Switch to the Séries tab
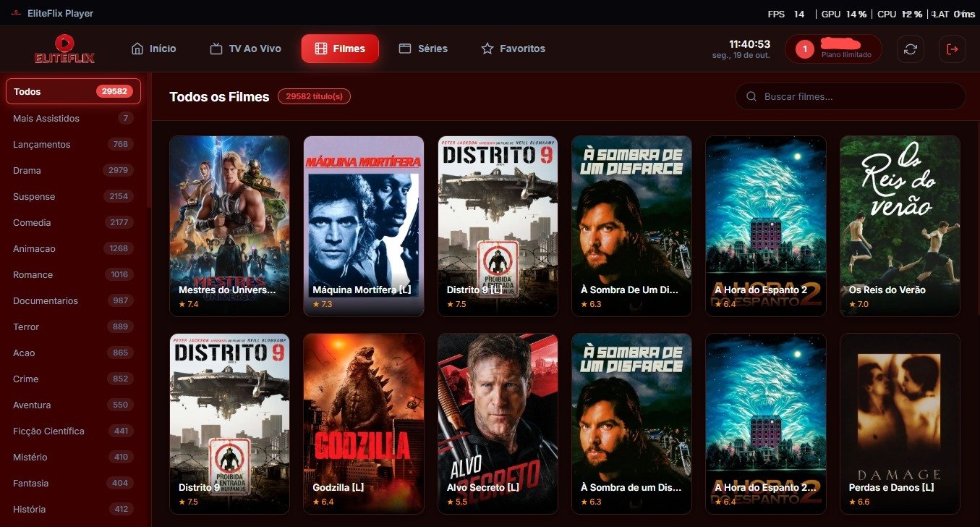 (423, 49)
